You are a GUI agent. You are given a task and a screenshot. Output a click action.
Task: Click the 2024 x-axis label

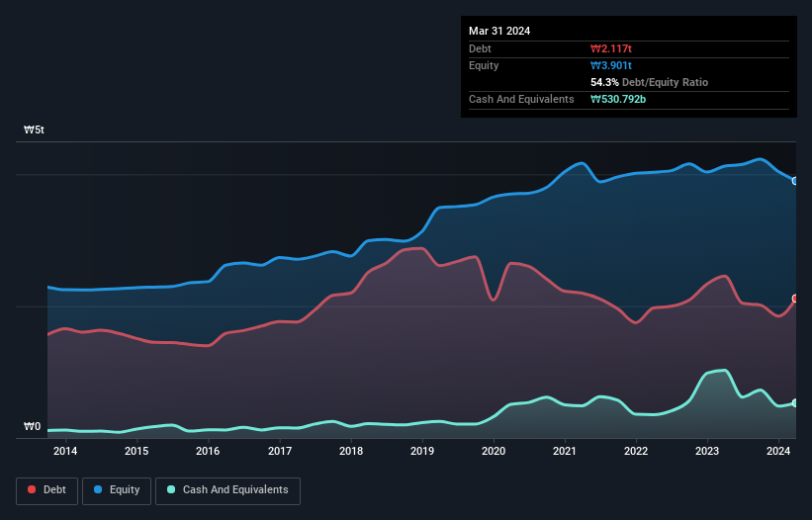point(778,451)
